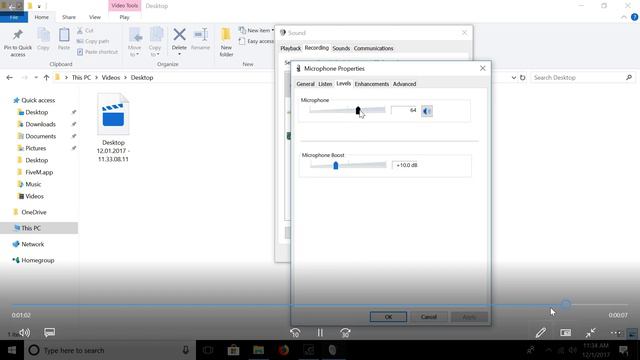Screen dimensions: 640x360
Task: Skip back 10 seconds
Action: click(x=295, y=333)
